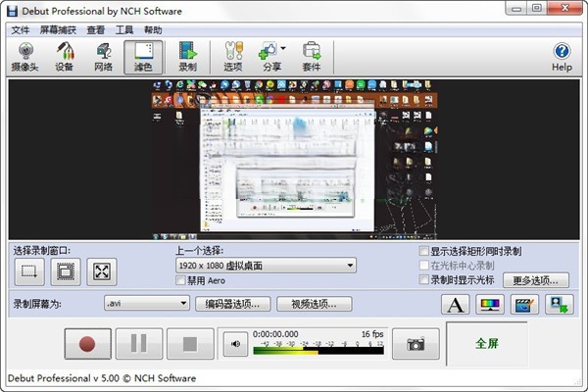Click the 视频选项... button
Viewport: 588px width, 392px height.
click(x=314, y=304)
